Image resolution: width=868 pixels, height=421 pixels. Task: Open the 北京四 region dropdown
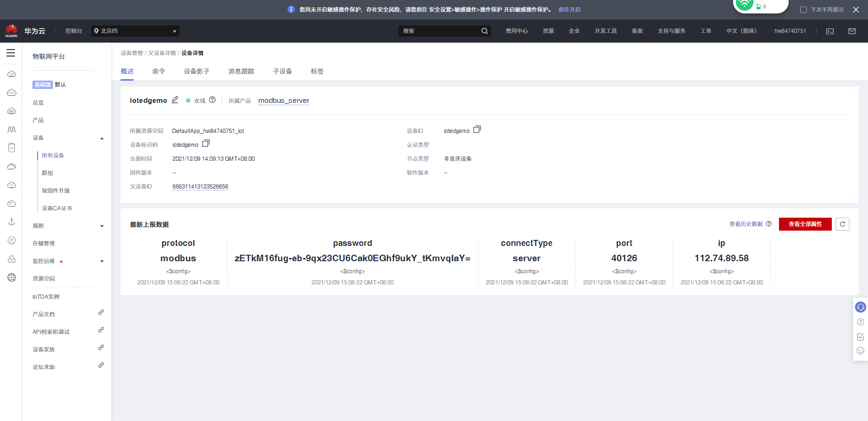pyautogui.click(x=135, y=31)
